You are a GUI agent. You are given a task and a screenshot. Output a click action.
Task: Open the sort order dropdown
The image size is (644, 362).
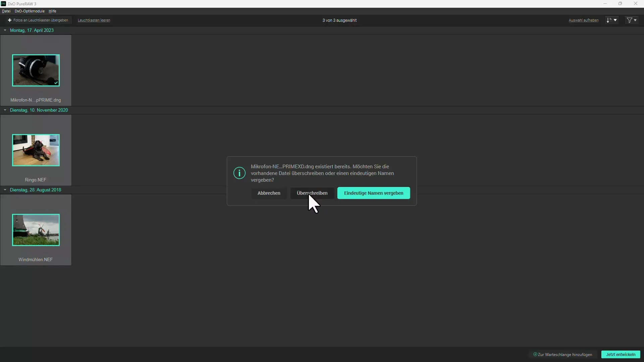coord(612,20)
